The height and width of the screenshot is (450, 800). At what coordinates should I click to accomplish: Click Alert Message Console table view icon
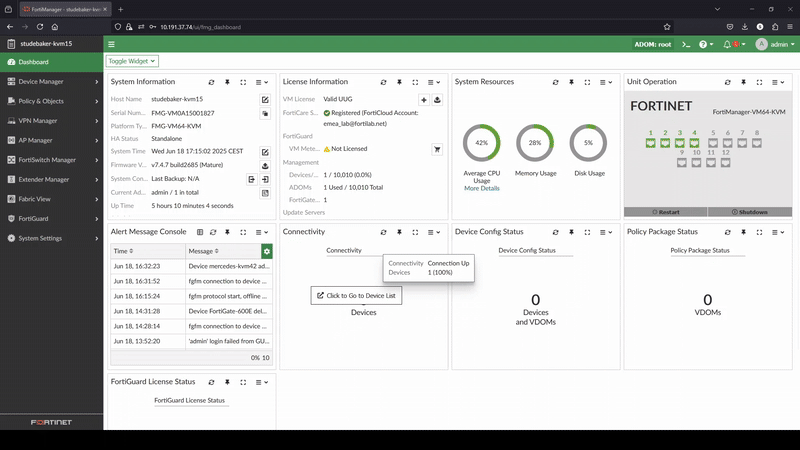[200, 232]
